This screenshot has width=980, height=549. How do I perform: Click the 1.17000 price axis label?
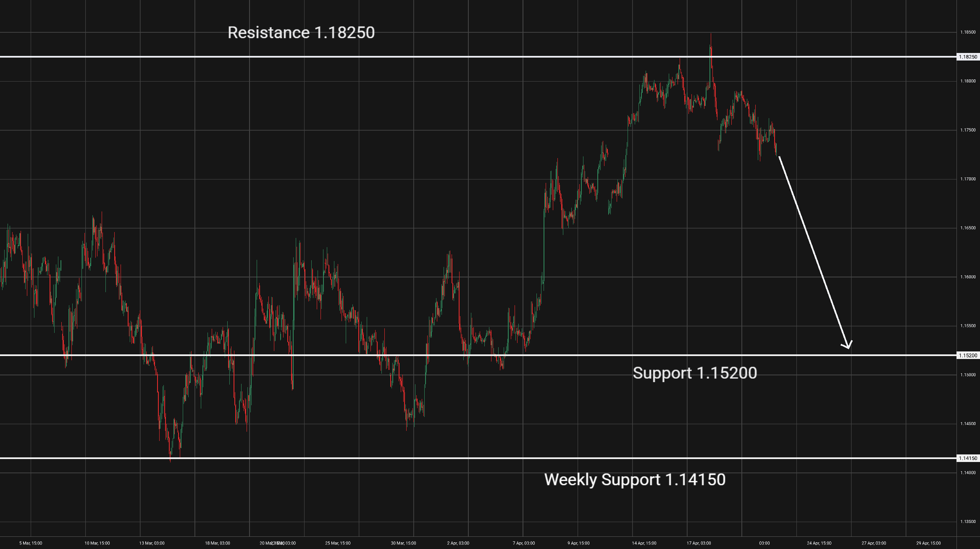967,179
